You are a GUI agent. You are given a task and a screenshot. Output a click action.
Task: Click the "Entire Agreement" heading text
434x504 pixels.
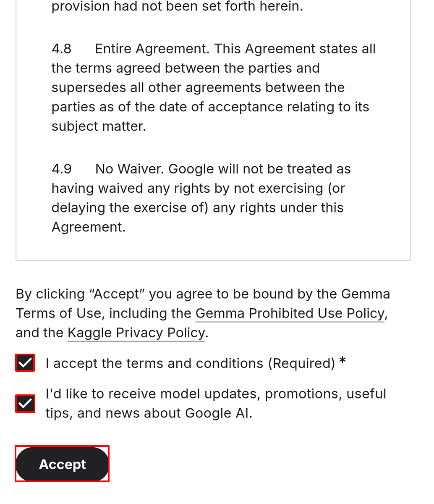click(152, 49)
